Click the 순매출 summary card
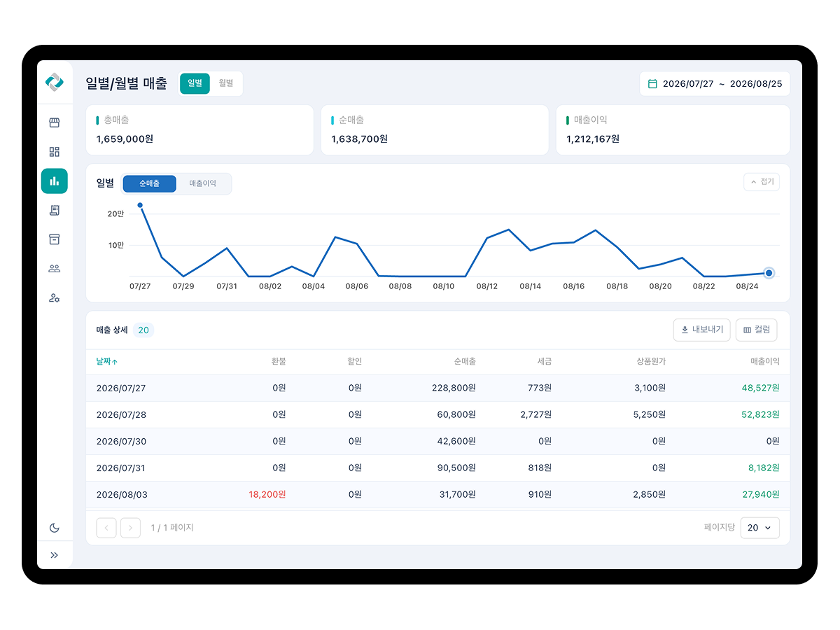 click(x=435, y=129)
